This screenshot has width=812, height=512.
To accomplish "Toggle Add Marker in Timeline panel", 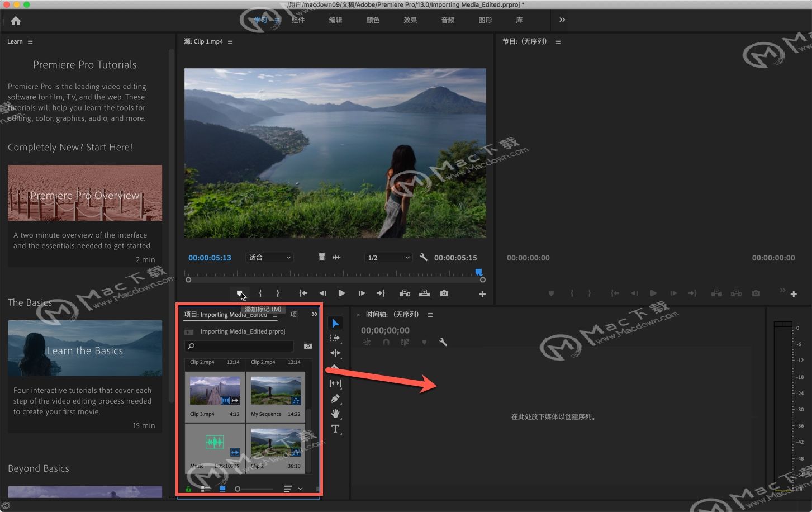I will pyautogui.click(x=424, y=342).
